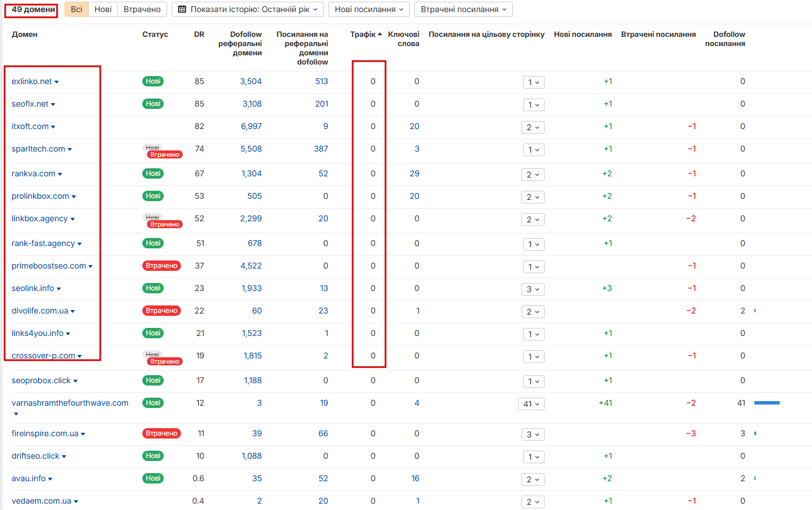Click calendar icon in history button
The image size is (812, 510).
coord(182,9)
